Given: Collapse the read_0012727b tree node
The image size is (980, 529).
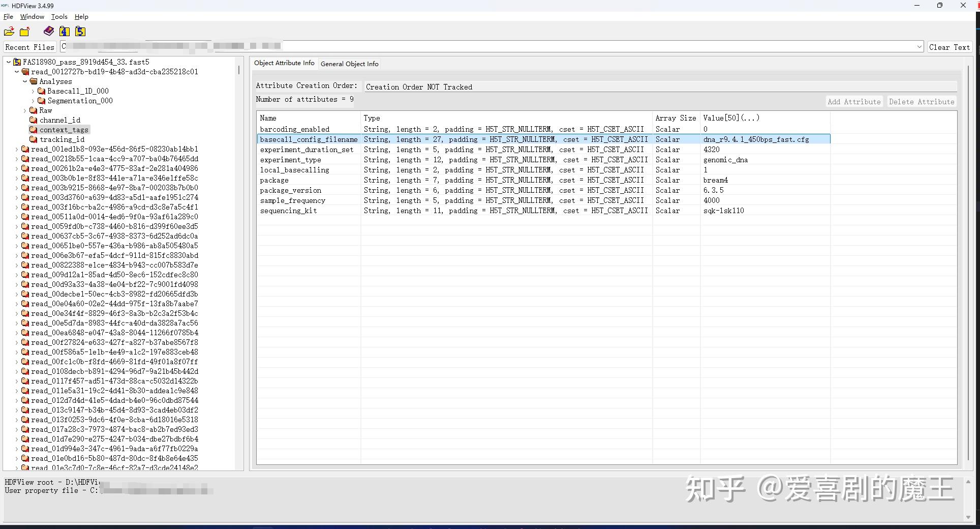Looking at the screenshot, I should [16, 72].
